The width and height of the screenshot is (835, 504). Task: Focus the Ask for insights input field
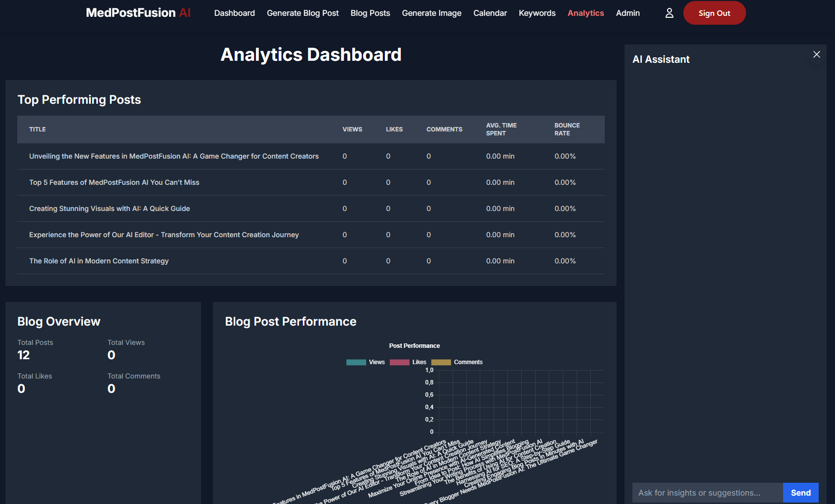point(708,493)
